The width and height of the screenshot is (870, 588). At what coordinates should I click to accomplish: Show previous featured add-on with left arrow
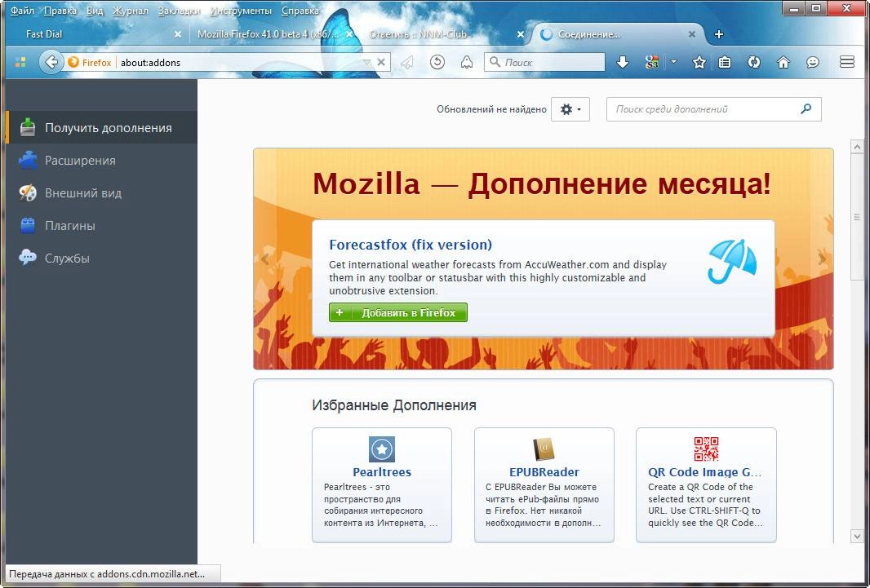coord(264,259)
